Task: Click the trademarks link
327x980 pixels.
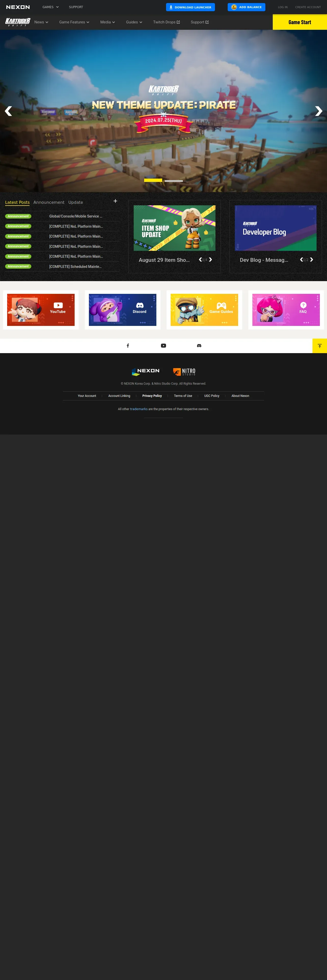Action: click(x=139, y=409)
